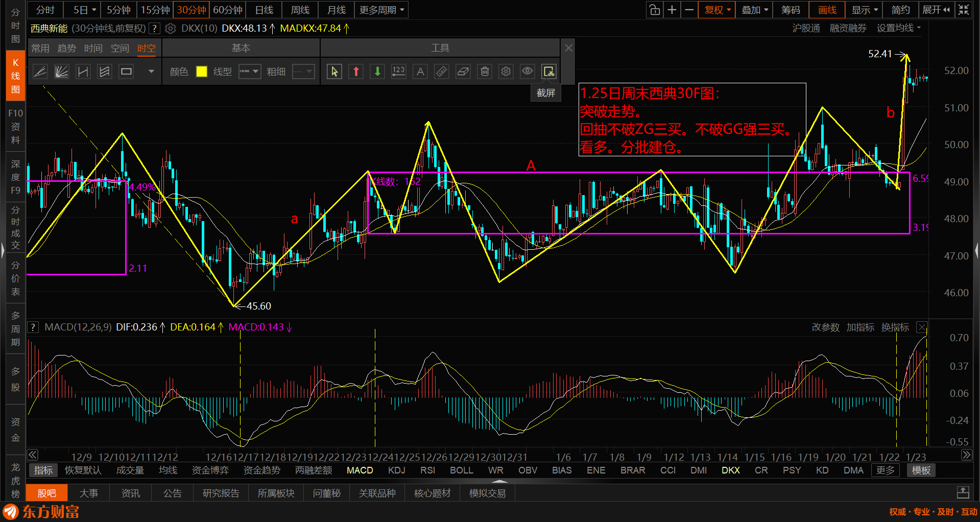
Task: Click the 筹码 button
Action: point(791,10)
